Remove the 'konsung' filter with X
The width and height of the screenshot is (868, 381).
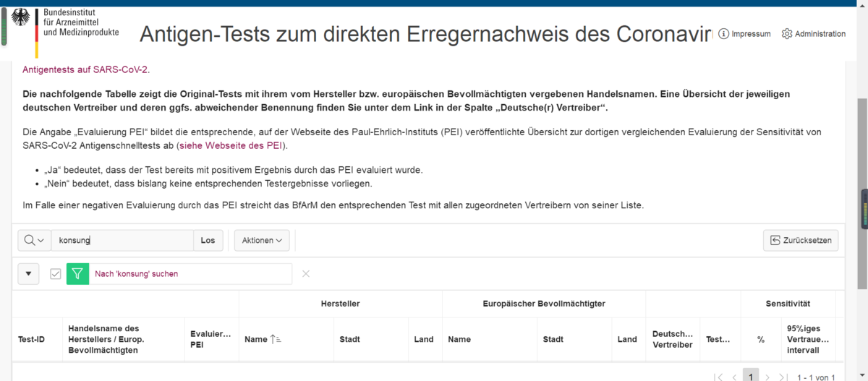click(x=305, y=274)
